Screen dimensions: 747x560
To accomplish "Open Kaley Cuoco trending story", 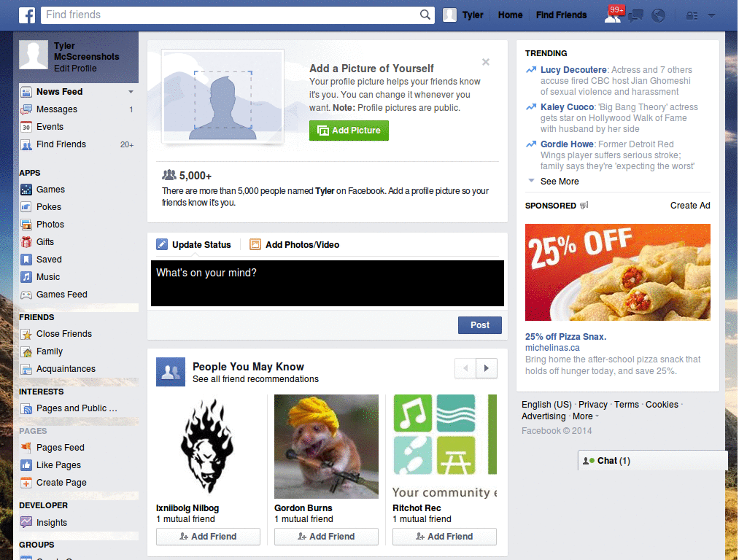I will coord(567,107).
